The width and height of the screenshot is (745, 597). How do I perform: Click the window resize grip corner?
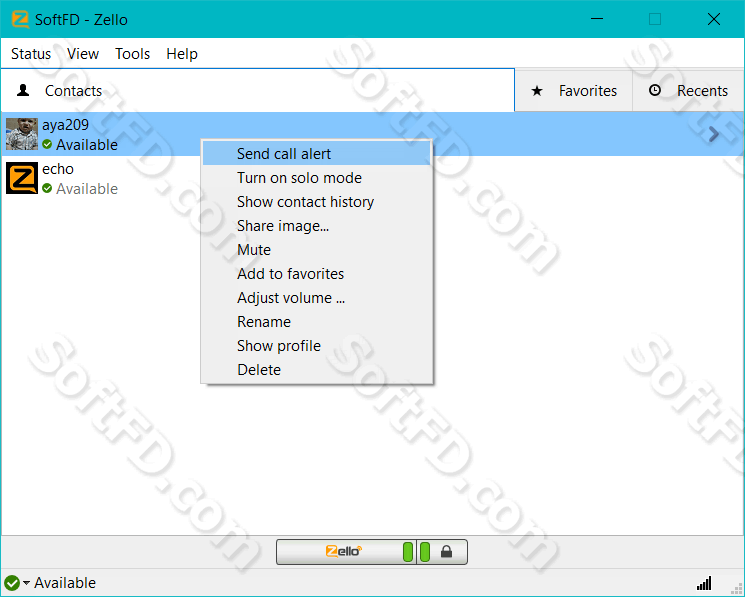click(737, 588)
